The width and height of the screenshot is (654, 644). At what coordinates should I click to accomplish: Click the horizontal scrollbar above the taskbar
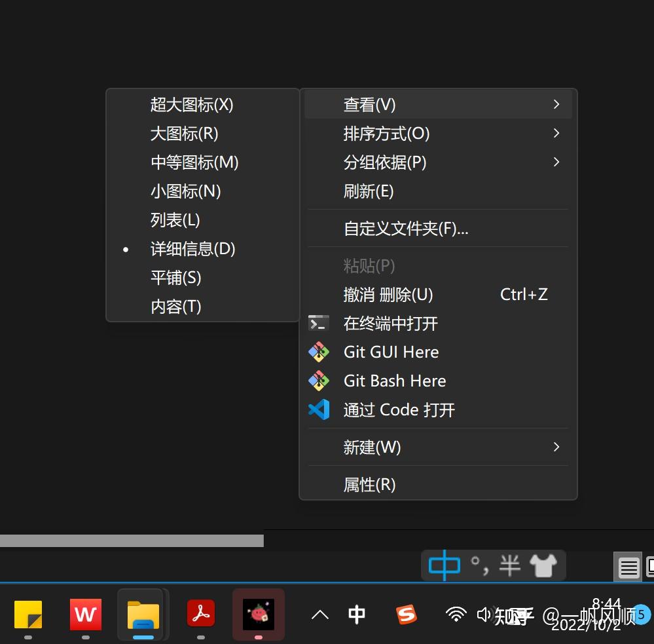(x=131, y=540)
